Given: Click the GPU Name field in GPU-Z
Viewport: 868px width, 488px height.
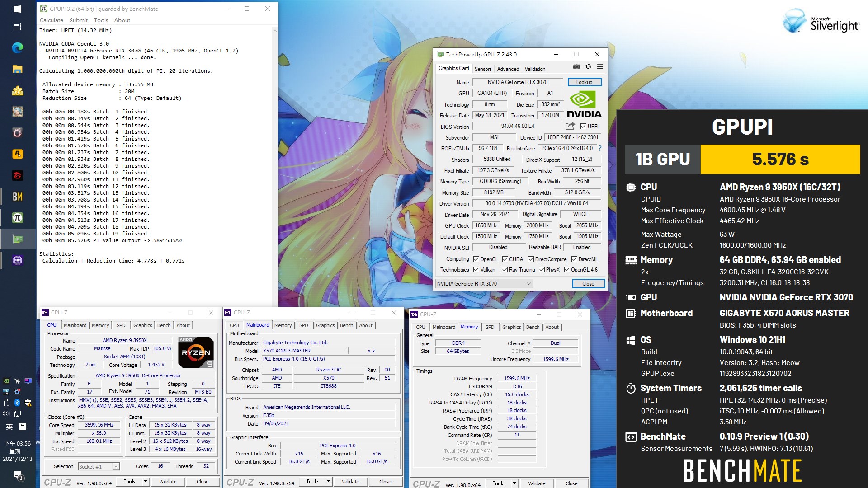Looking at the screenshot, I should pos(518,82).
